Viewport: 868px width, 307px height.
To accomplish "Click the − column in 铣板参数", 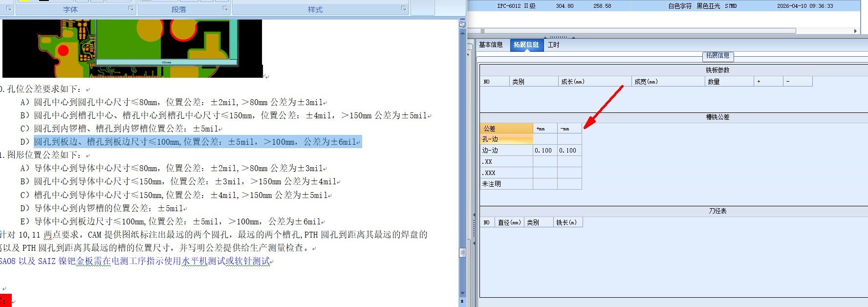I will [798, 82].
